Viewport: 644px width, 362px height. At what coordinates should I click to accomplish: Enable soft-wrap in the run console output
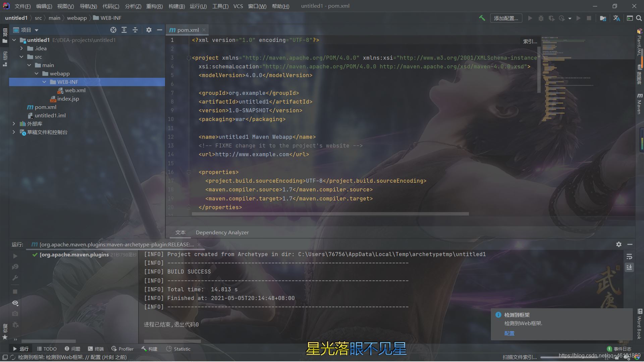pyautogui.click(x=630, y=257)
